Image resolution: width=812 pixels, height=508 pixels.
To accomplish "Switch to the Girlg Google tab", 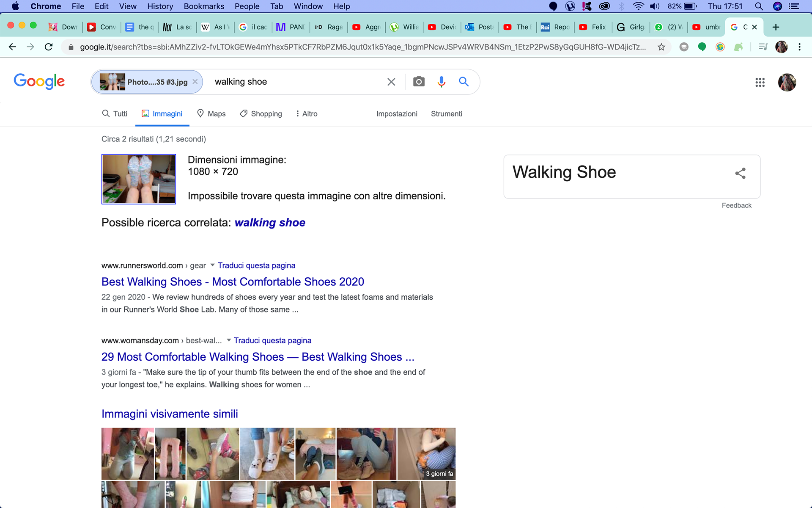I will [x=631, y=27].
